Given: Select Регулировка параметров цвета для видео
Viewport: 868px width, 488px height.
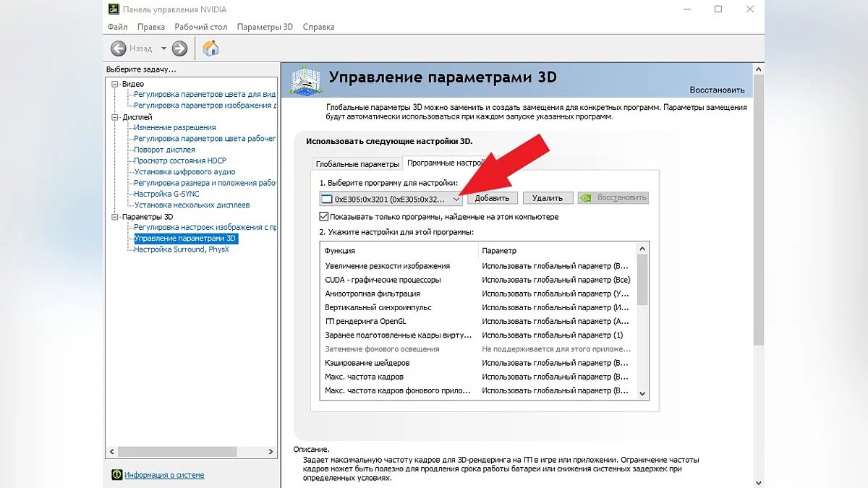Looking at the screenshot, I should 205,95.
